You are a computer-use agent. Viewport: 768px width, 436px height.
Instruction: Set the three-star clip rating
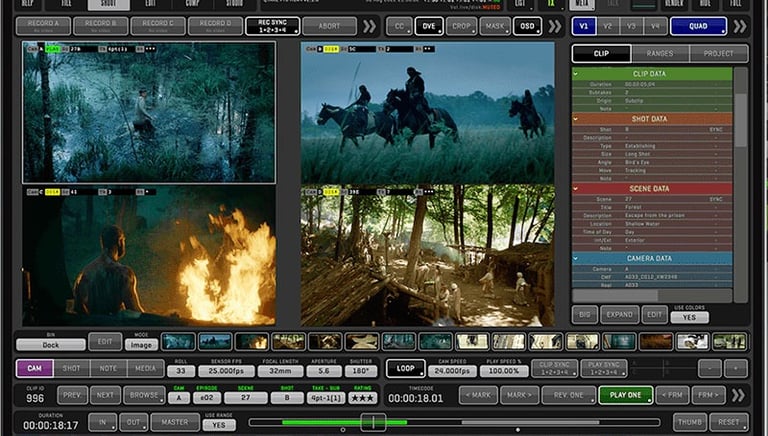pos(363,398)
